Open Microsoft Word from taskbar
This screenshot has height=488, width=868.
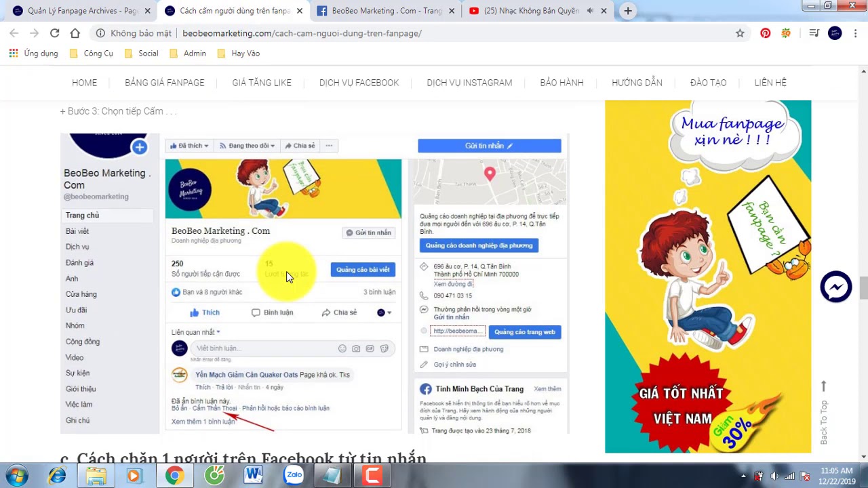(x=254, y=476)
